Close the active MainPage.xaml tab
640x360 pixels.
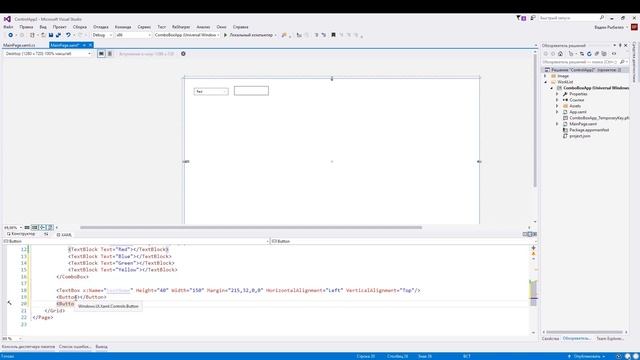coord(91,45)
